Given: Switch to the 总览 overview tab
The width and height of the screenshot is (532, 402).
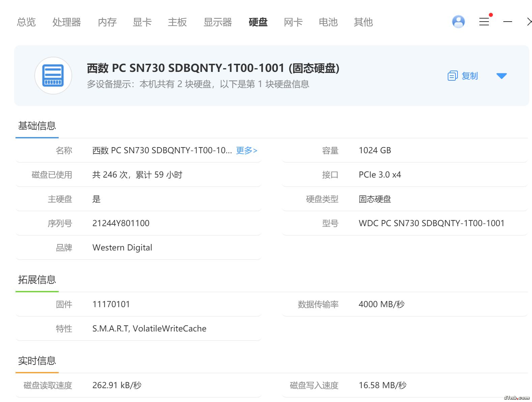Looking at the screenshot, I should click(26, 22).
